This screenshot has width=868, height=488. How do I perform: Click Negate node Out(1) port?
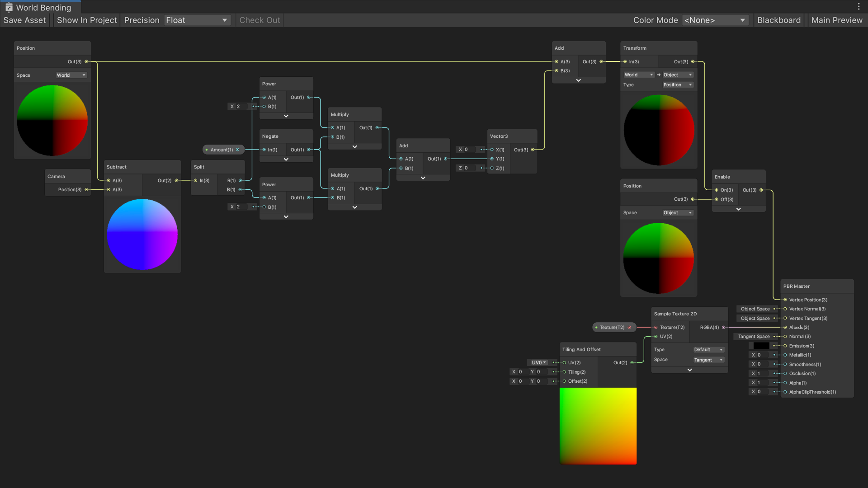[309, 150]
